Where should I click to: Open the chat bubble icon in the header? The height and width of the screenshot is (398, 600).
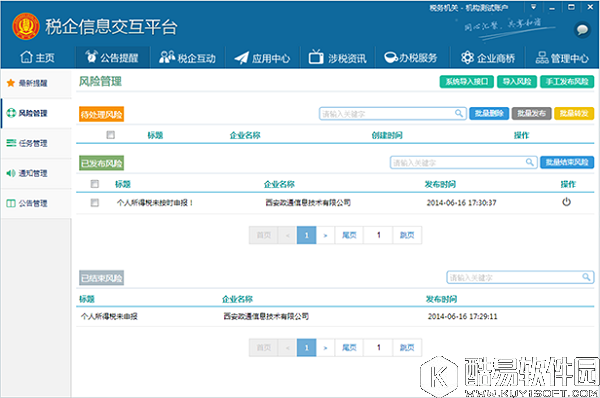[x=582, y=29]
